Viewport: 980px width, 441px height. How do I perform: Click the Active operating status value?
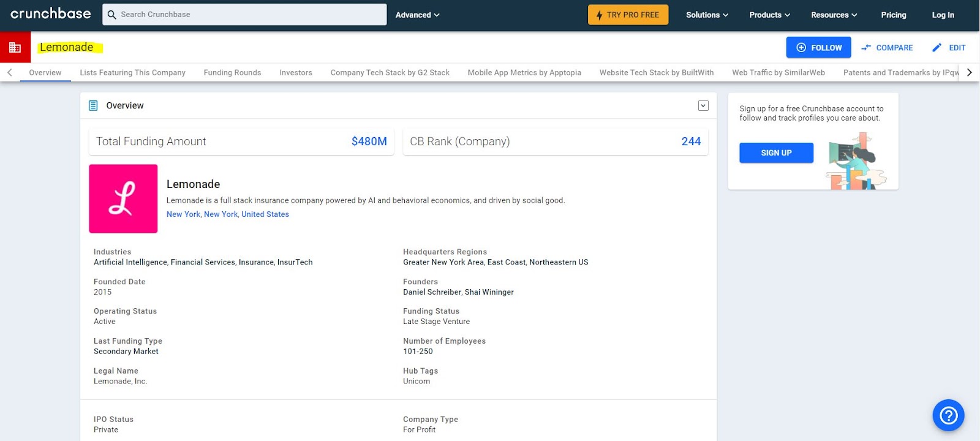click(105, 322)
